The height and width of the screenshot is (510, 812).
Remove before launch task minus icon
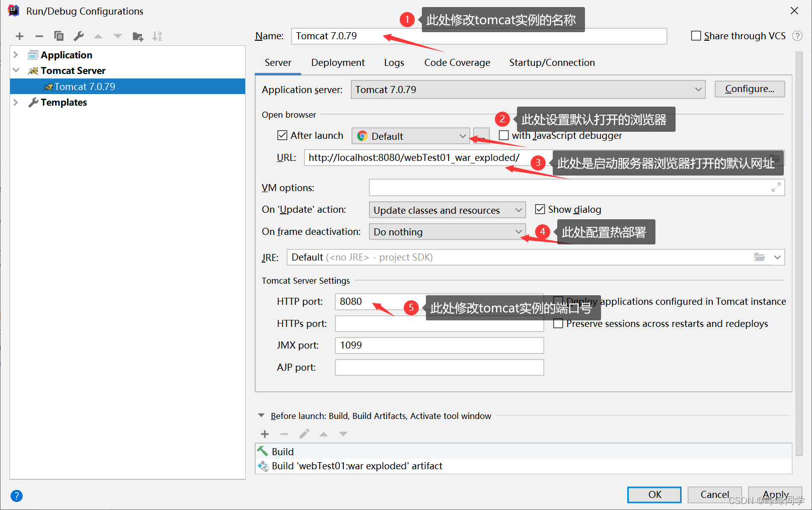(x=284, y=434)
